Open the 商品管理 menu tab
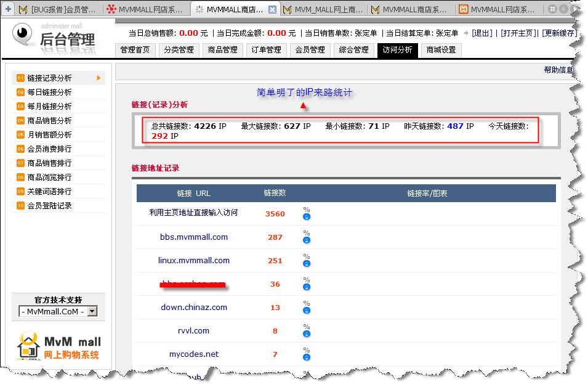The width and height of the screenshot is (588, 384). 223,50
